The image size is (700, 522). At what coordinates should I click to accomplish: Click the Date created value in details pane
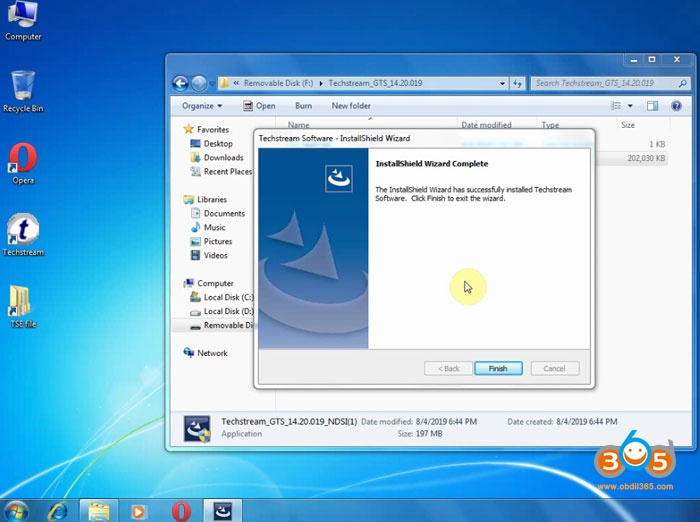(587, 422)
